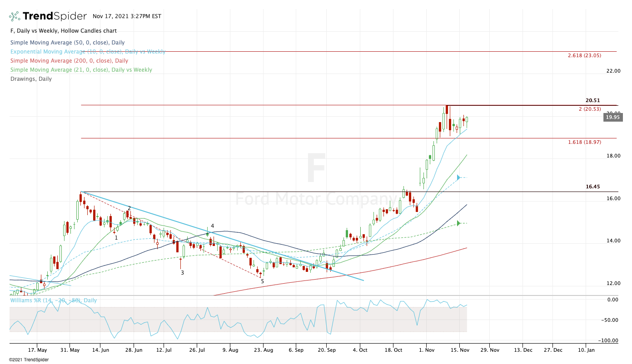632x364 pixels.
Task: Click the 16.00 price axis label
Action: [x=613, y=199]
